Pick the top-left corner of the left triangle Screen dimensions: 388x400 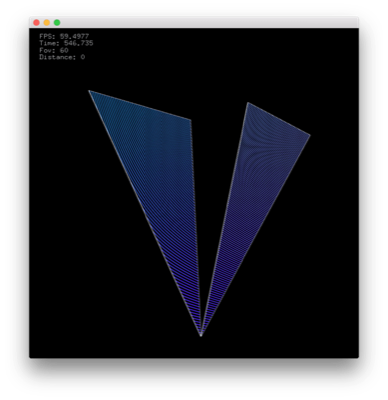(89, 90)
